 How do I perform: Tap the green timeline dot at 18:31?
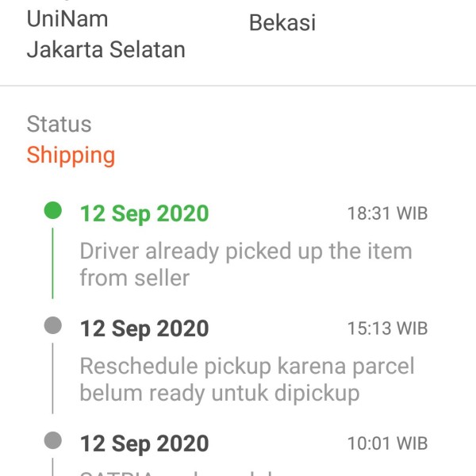53,210
